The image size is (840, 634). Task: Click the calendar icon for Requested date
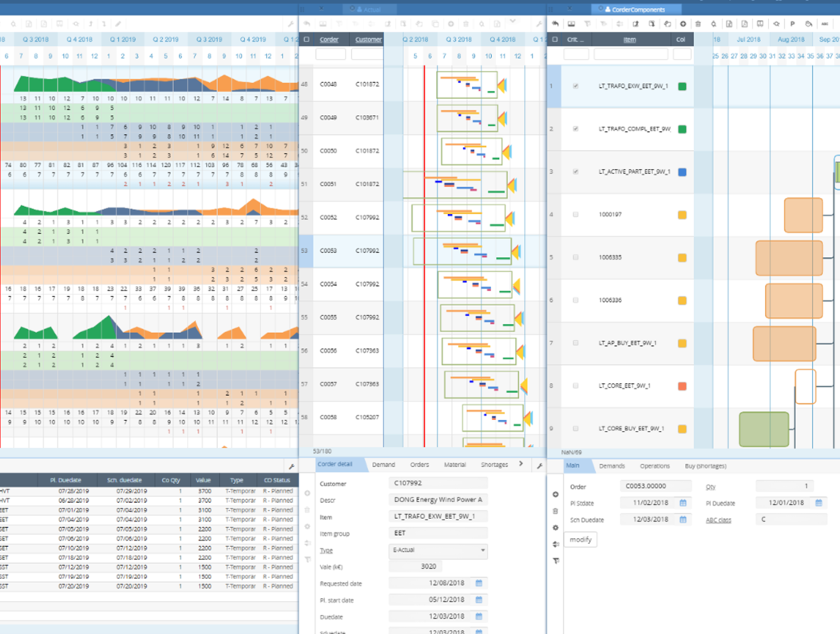coord(479,584)
